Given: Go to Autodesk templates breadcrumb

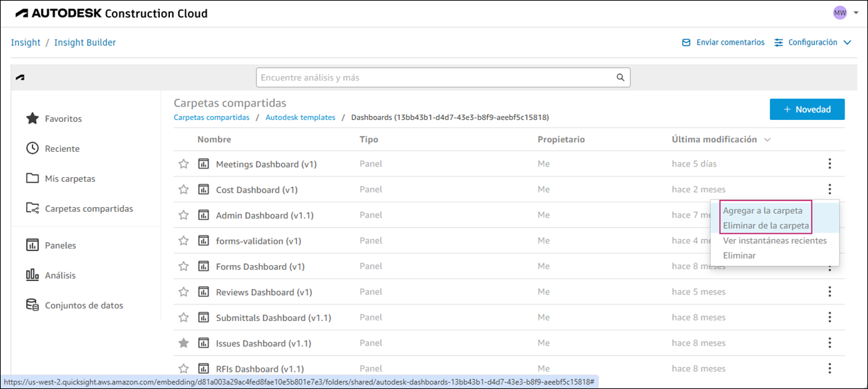Looking at the screenshot, I should 300,117.
